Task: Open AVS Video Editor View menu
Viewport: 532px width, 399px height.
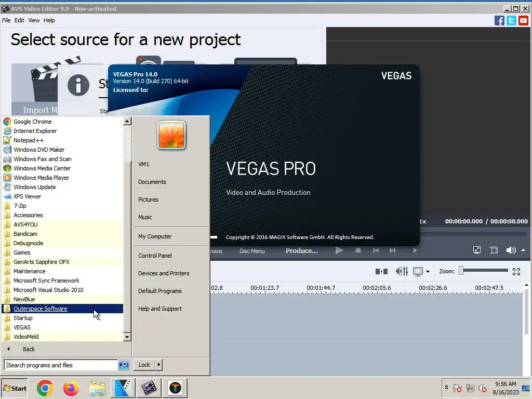Action: (x=34, y=20)
